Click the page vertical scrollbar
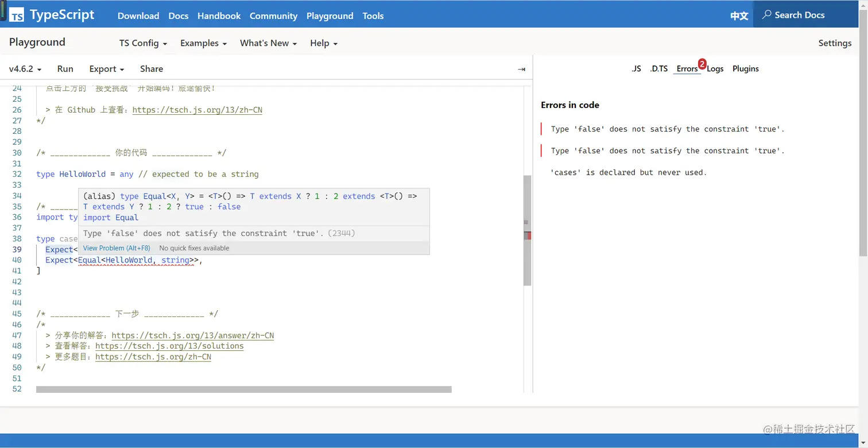 864,132
